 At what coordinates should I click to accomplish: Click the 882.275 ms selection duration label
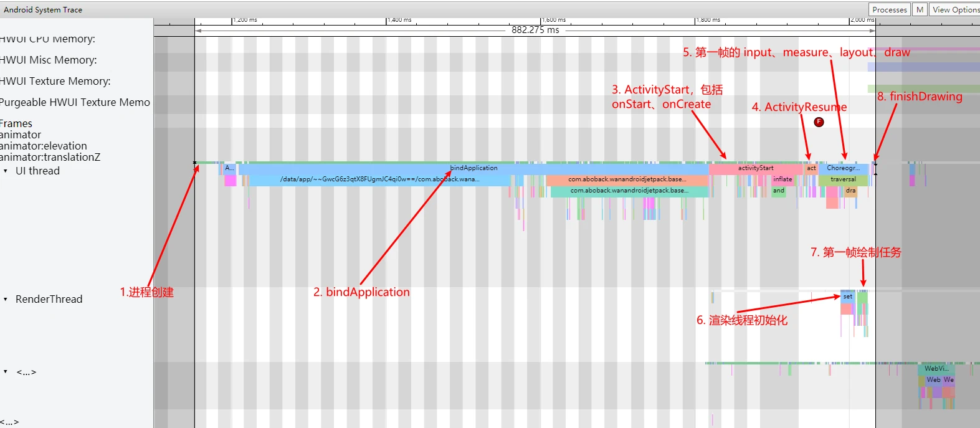tap(535, 30)
